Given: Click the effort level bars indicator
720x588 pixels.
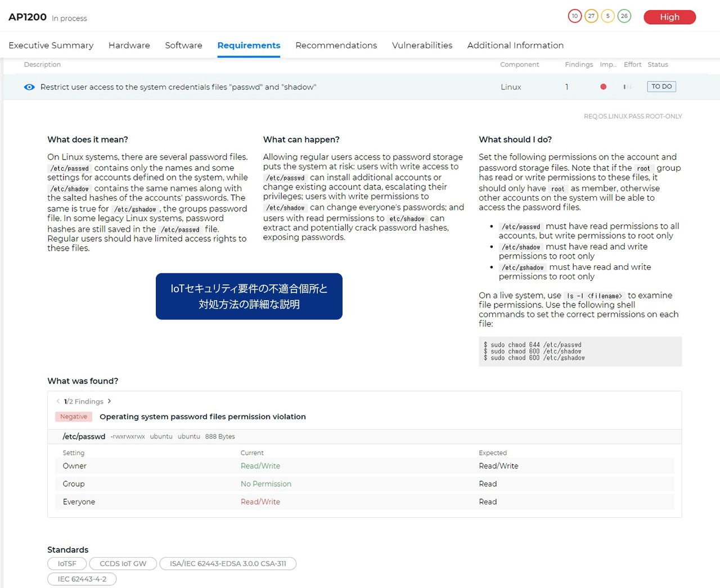Looking at the screenshot, I should [x=627, y=87].
